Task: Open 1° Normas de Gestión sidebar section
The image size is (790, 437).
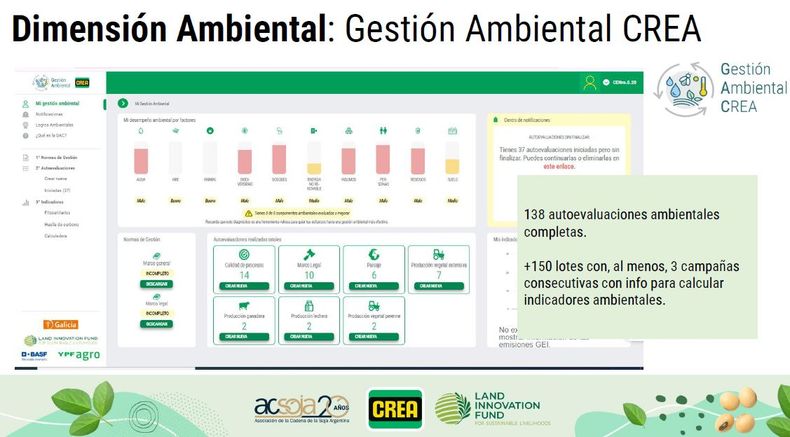Action: [x=56, y=157]
